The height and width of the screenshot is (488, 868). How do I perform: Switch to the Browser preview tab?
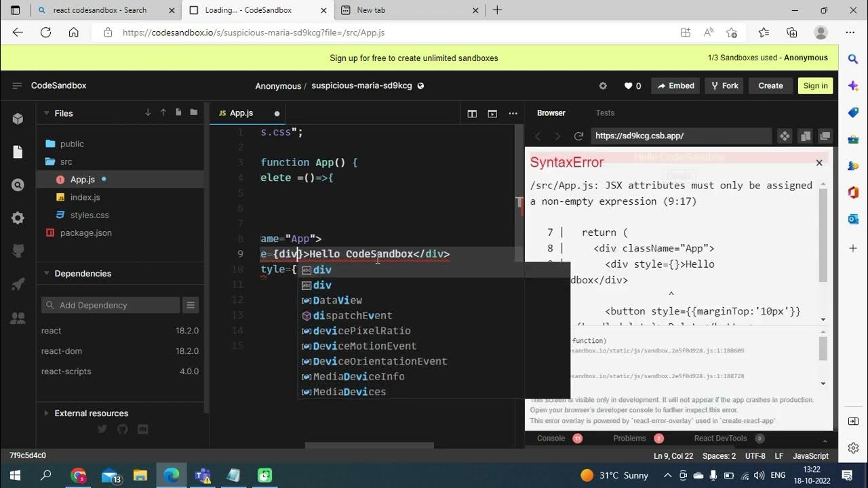tap(551, 113)
